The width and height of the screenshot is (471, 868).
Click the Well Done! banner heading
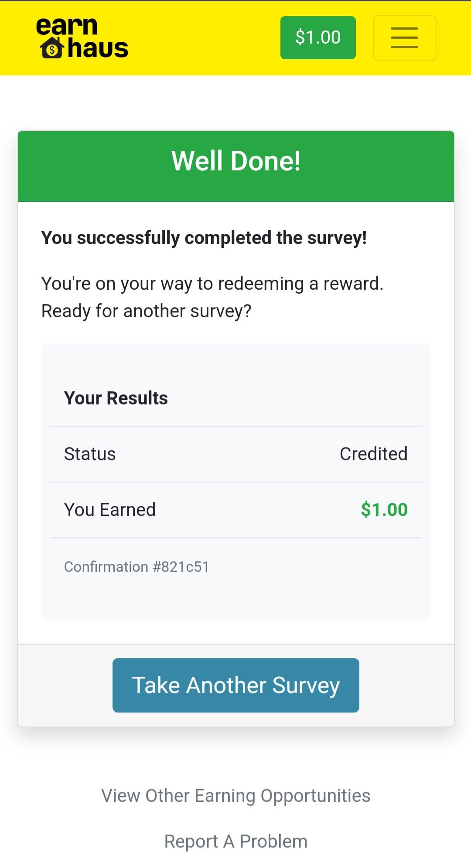pyautogui.click(x=235, y=161)
